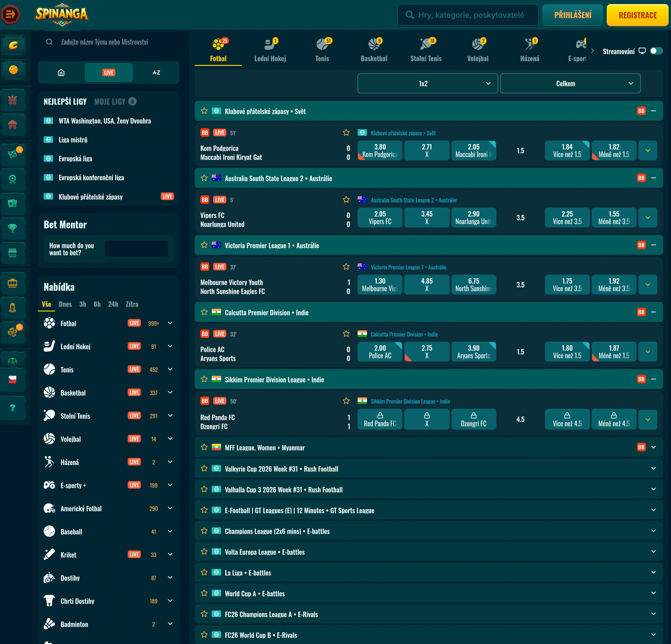The width and height of the screenshot is (671, 644).
Task: Click the trophy icon in left sidebar
Action: click(x=13, y=228)
